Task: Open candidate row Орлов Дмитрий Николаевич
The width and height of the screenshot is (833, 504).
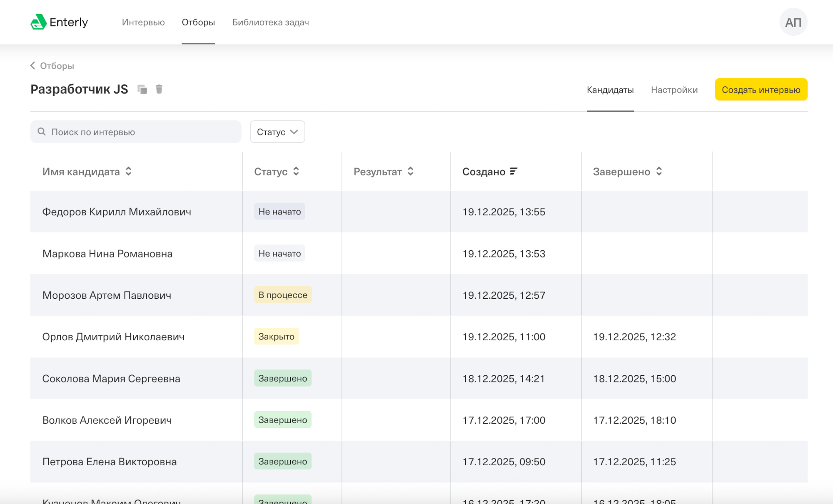Action: [419, 337]
